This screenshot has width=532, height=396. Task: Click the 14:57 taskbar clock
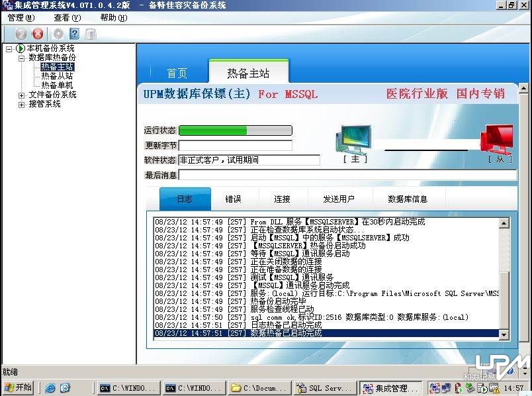513,388
